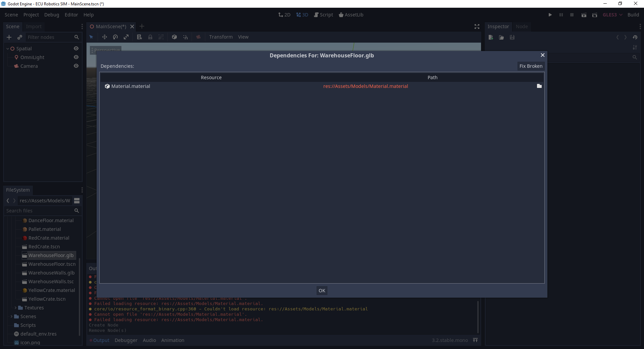Select the Move tool in the viewport toolbar
Image resolution: width=644 pixels, height=349 pixels.
(105, 37)
